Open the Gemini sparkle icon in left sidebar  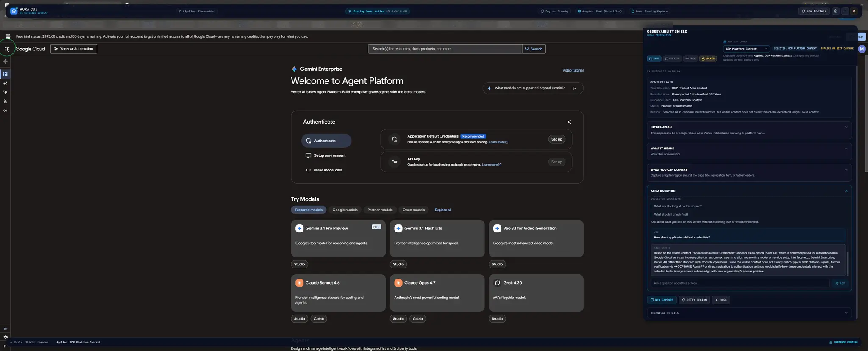5,61
